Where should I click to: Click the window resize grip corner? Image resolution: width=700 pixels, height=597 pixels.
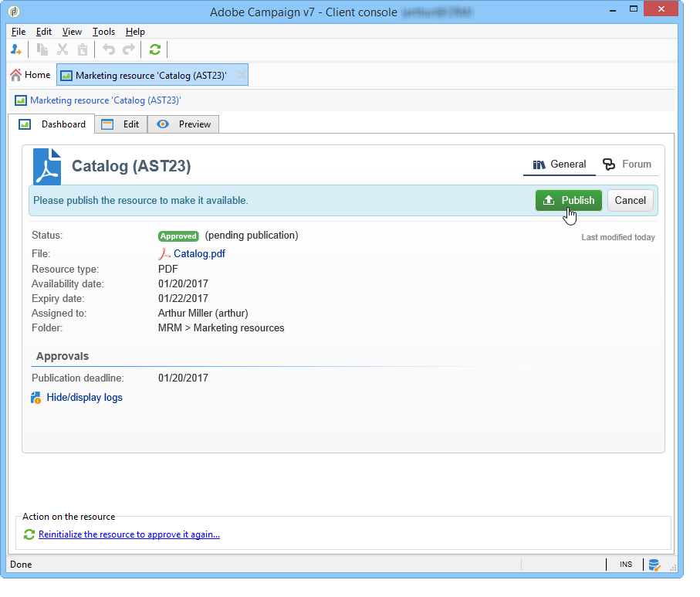click(672, 568)
